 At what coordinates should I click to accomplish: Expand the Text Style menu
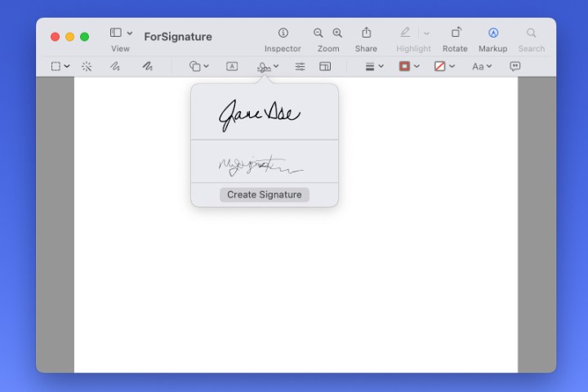[x=481, y=66]
